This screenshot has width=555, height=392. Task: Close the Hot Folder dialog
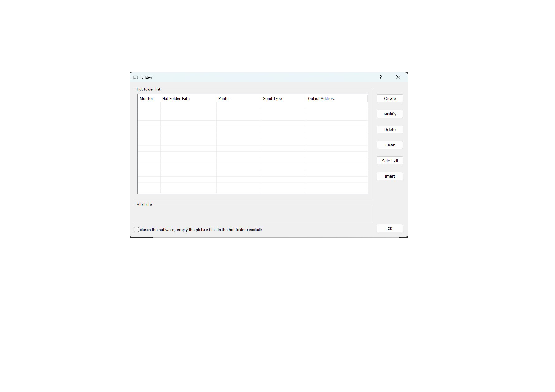[x=398, y=77]
